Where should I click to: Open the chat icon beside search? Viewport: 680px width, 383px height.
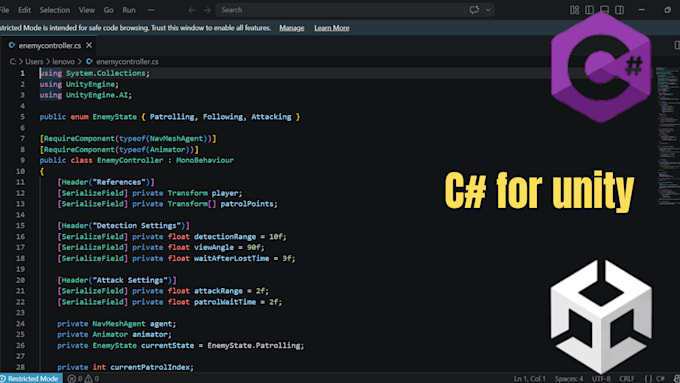[x=474, y=10]
